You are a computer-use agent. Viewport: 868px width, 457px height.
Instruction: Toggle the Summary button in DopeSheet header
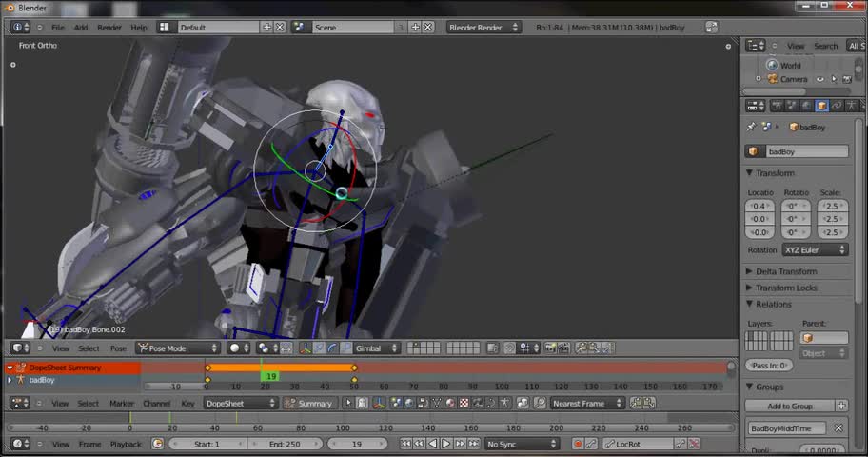(x=308, y=404)
